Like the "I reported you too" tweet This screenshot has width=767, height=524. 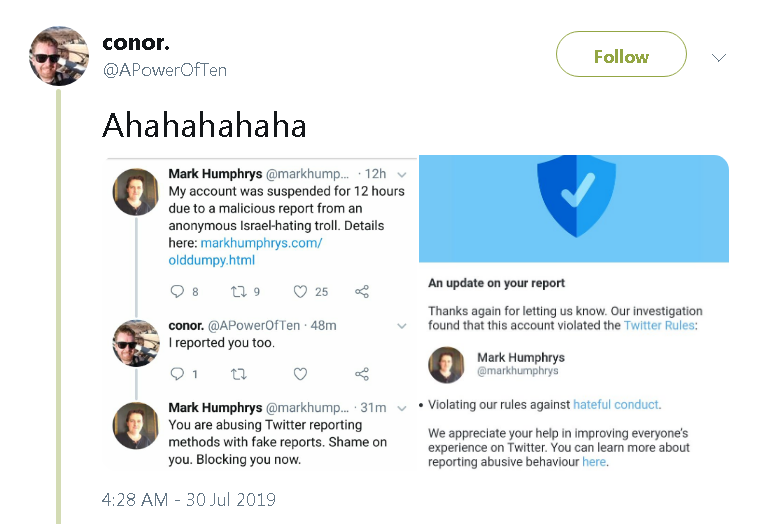tap(300, 374)
